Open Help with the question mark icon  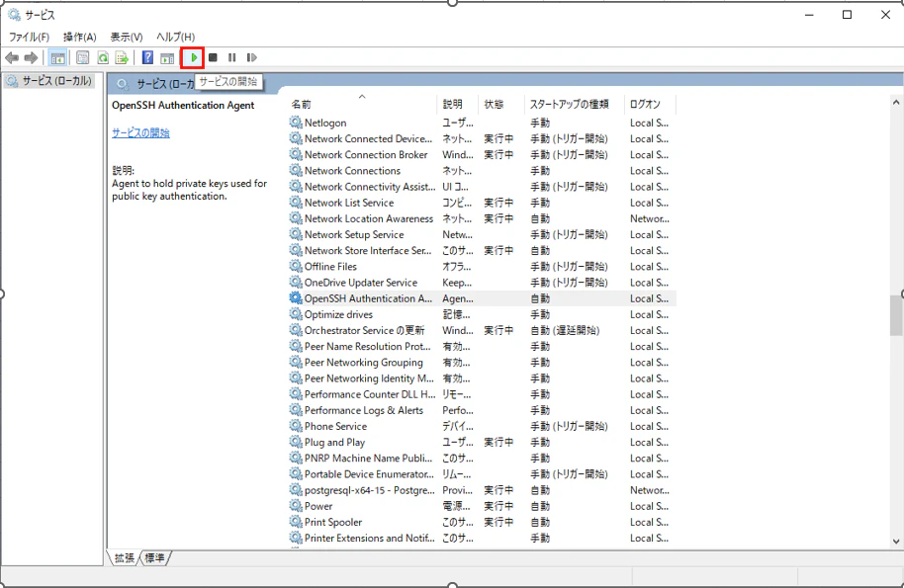(147, 57)
